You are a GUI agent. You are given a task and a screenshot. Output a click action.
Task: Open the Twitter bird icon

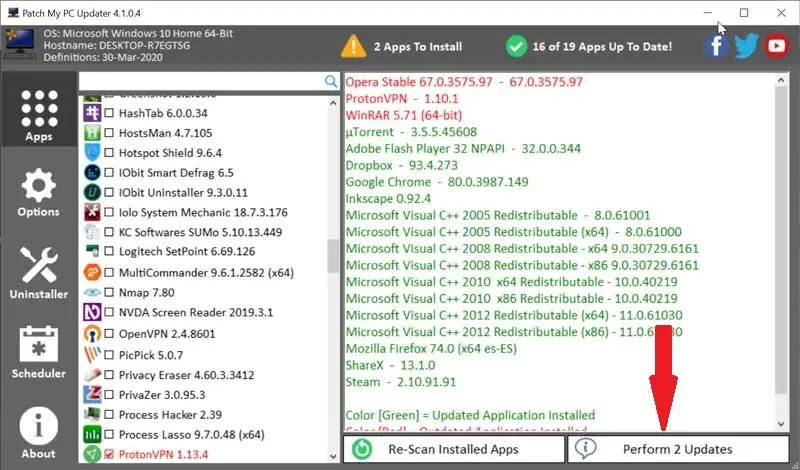746,46
